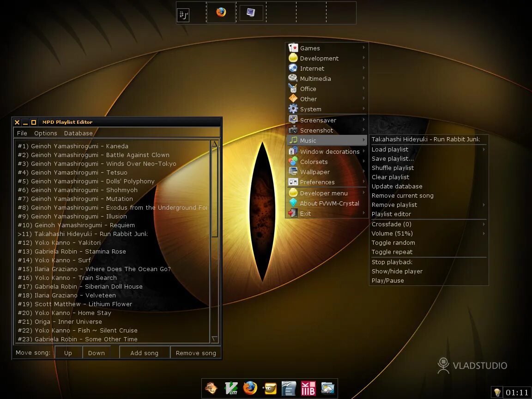Viewport: 532px width, 399px height.
Task: Click the music-note window in the top pager
Action: point(183,15)
